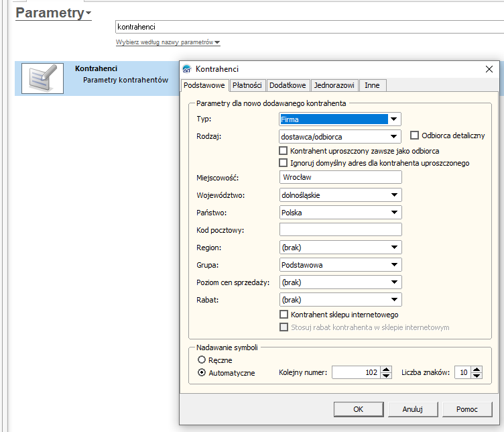Toggle Ignoruj domyślny adres dla kontrahenta uproszczonego
This screenshot has height=432, width=504.
tap(283, 163)
